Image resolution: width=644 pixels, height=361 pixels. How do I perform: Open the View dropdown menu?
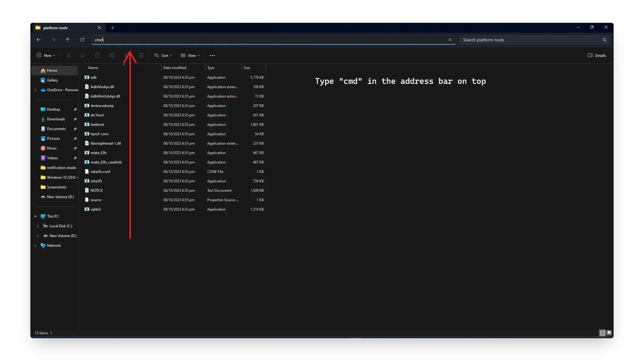(190, 55)
